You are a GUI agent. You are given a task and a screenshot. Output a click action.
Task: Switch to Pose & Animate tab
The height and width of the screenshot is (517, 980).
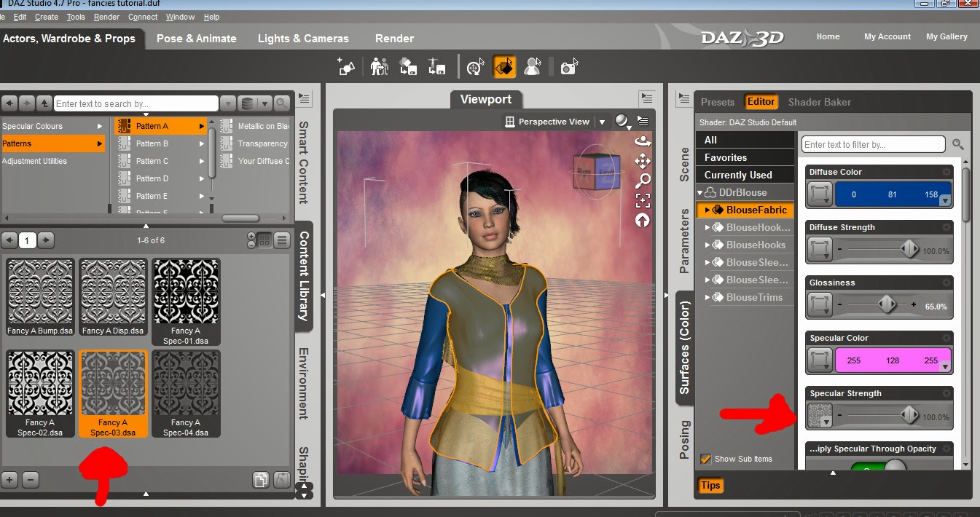[x=197, y=38]
